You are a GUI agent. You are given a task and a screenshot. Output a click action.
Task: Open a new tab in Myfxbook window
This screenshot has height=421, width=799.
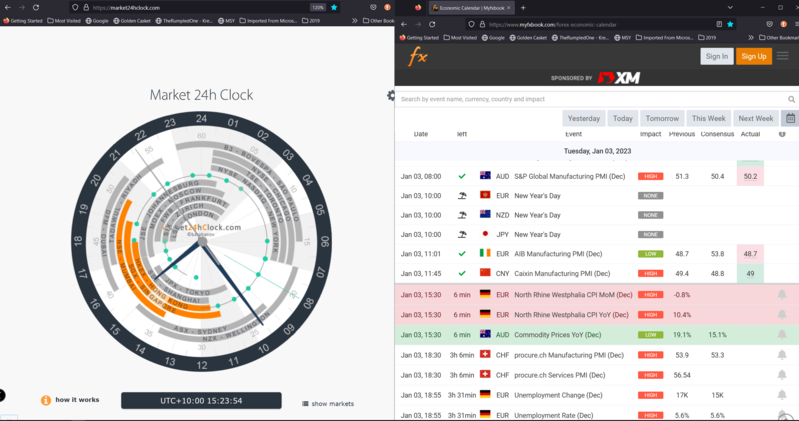pos(523,8)
